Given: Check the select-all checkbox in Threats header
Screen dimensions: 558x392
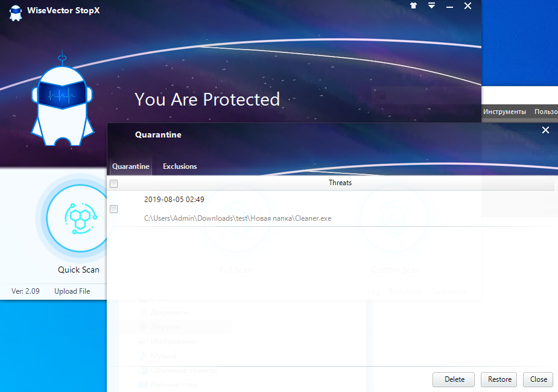Looking at the screenshot, I should click(114, 183).
